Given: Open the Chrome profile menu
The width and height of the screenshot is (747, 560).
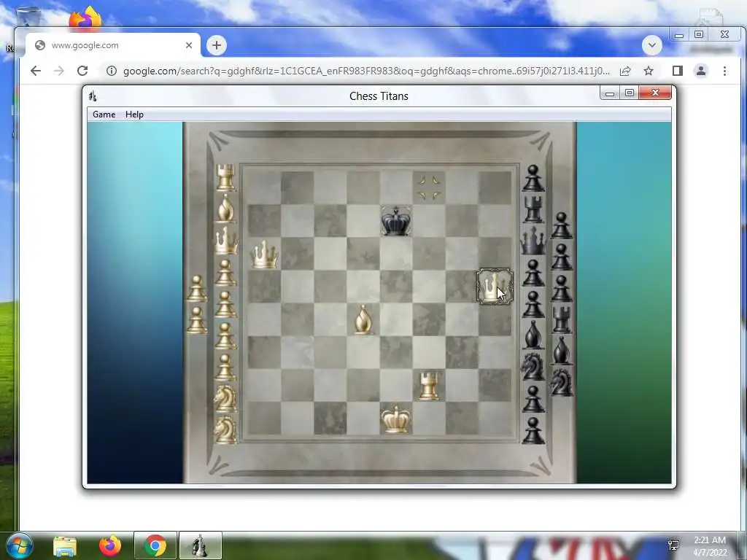Looking at the screenshot, I should tap(701, 71).
